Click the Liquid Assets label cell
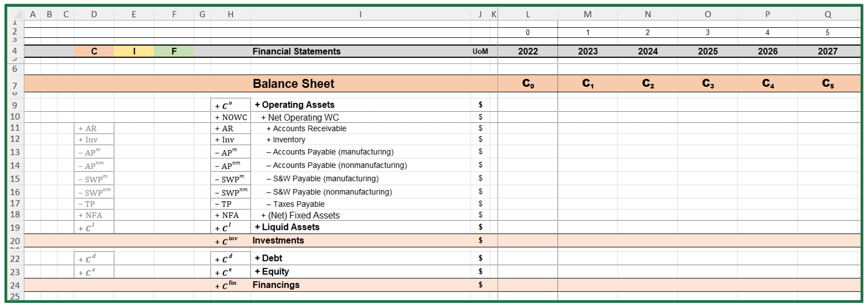This screenshot has width=868, height=308. (x=290, y=227)
